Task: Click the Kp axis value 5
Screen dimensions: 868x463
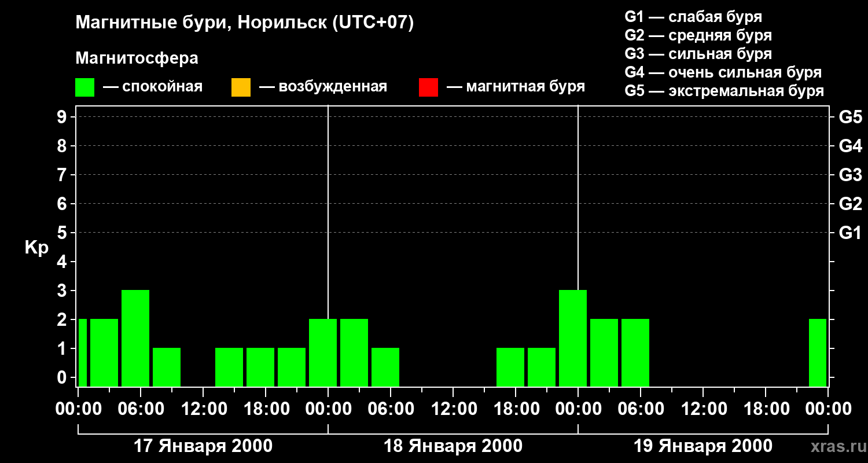Action: pos(63,233)
